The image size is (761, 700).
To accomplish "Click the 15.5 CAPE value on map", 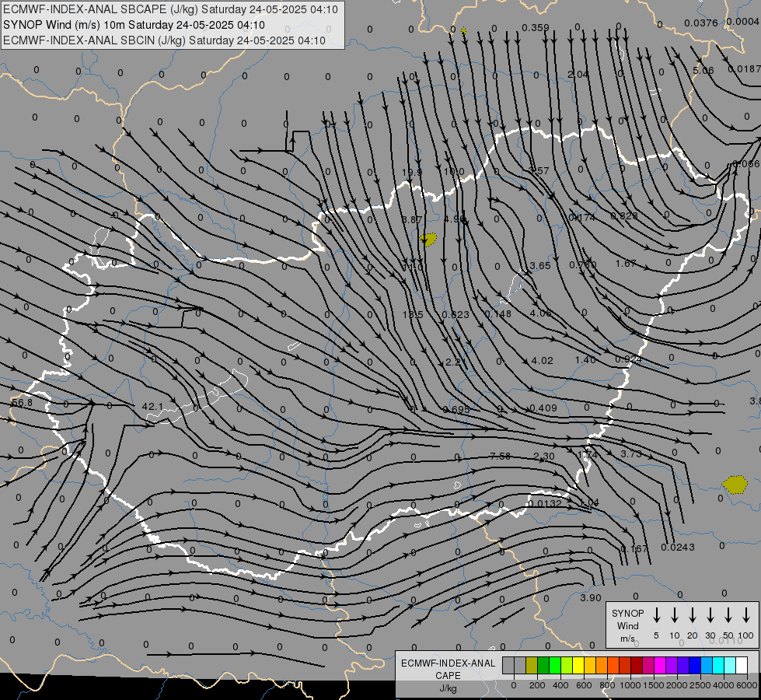I will (413, 314).
